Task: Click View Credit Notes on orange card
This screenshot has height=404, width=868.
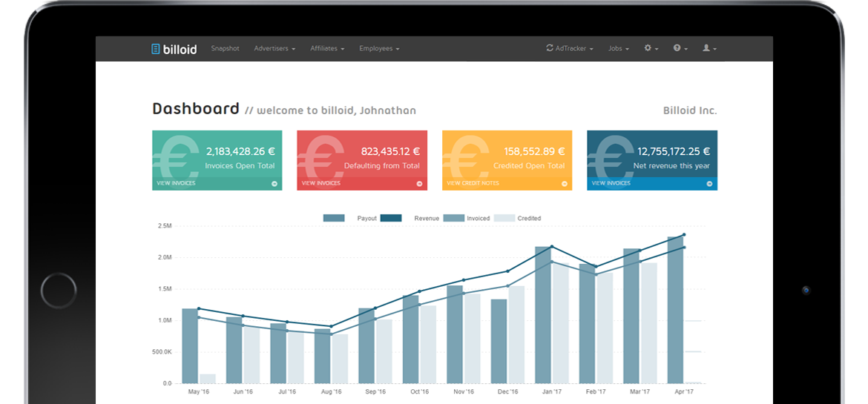Action: click(473, 183)
